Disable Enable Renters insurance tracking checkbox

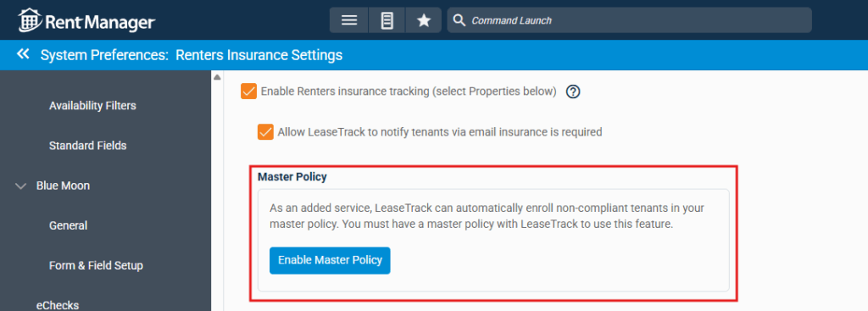coord(248,92)
